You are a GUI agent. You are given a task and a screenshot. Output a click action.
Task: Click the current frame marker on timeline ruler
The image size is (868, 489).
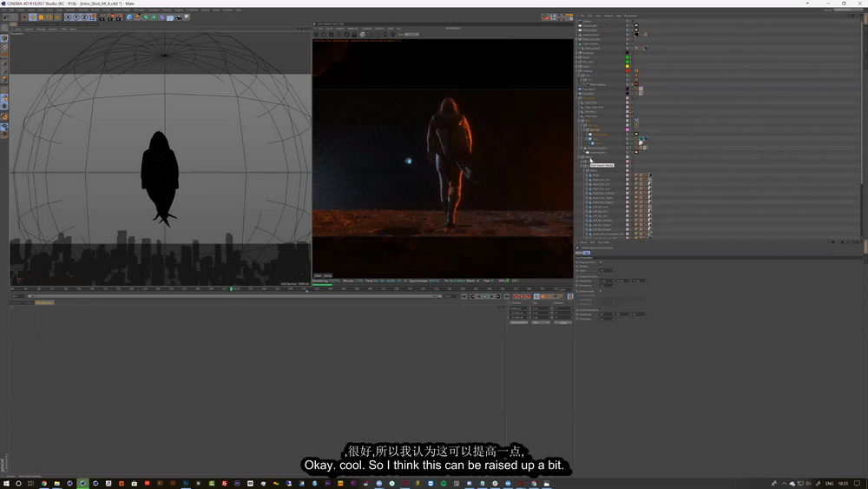pos(232,288)
